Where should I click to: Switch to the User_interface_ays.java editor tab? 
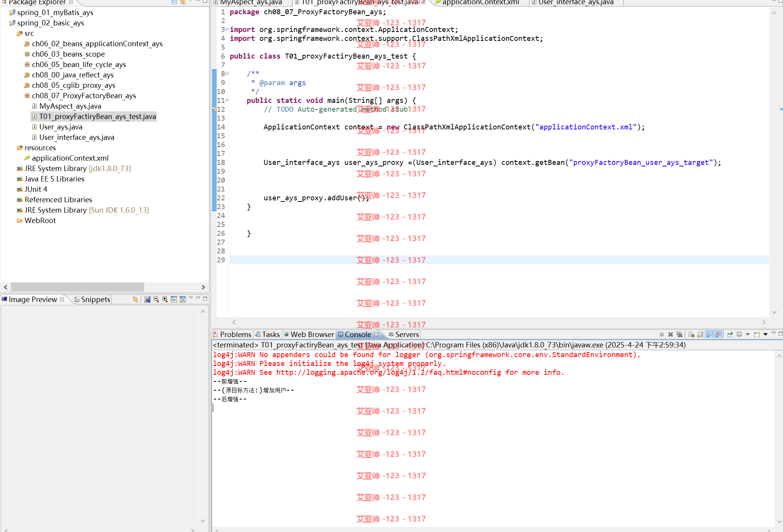pos(576,3)
